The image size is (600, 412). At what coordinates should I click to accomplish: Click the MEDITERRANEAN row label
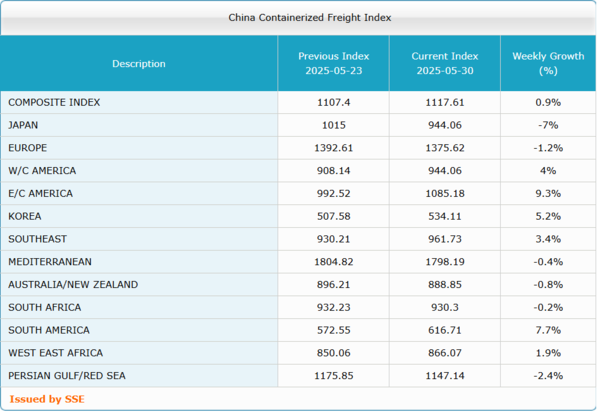pos(50,262)
